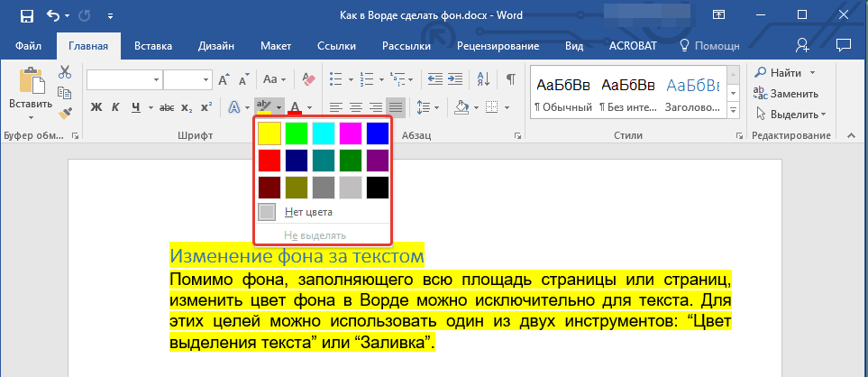Click the bulleted list icon

point(338,79)
